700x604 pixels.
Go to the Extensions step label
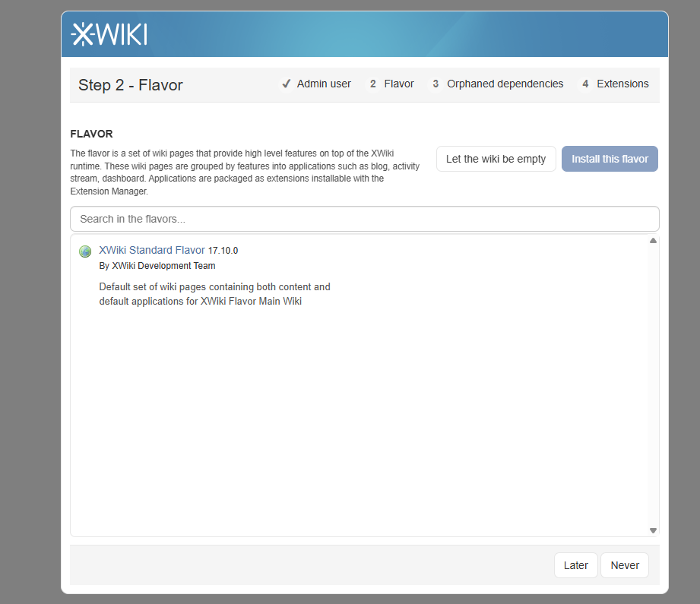pyautogui.click(x=622, y=84)
